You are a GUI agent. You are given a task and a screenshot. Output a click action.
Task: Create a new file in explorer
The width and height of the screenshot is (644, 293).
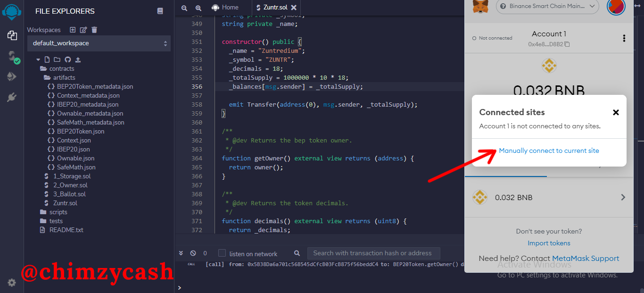pos(47,60)
